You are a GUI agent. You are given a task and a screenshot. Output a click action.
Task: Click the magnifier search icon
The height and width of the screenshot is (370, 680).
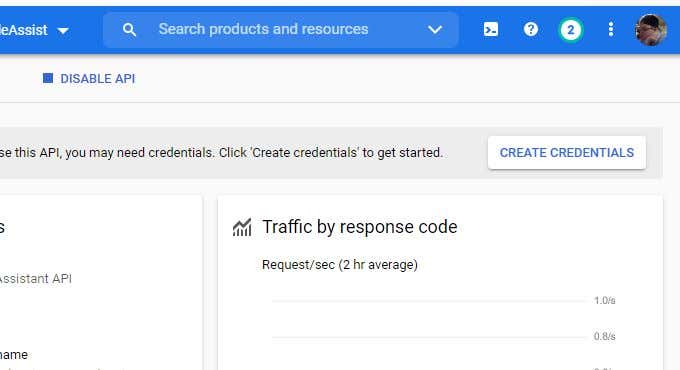pos(129,30)
